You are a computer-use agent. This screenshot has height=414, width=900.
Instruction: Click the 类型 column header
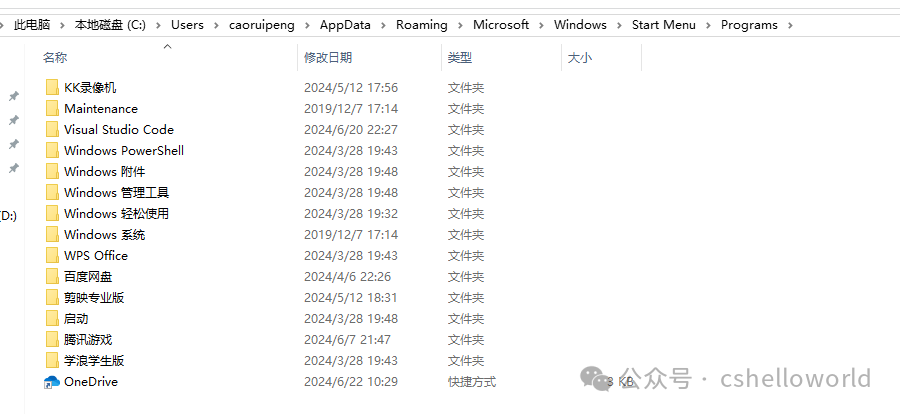coord(460,58)
